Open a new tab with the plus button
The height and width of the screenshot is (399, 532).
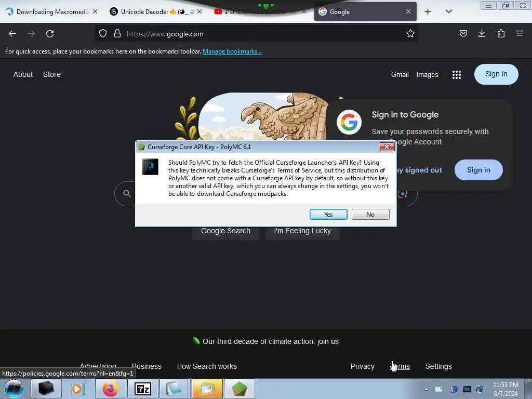click(x=428, y=12)
